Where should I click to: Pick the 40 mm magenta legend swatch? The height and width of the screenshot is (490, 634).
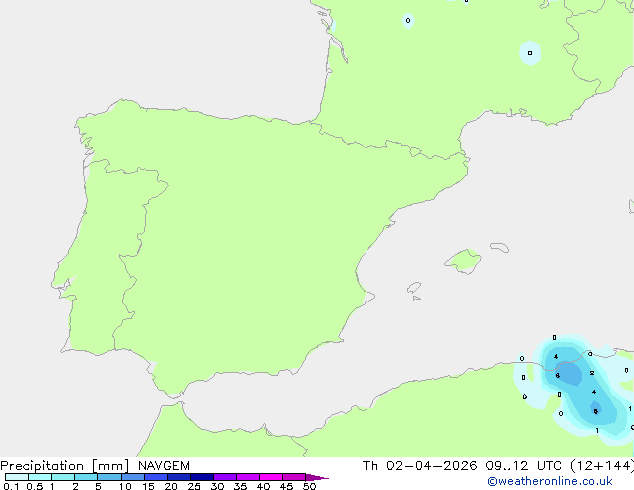point(271,477)
